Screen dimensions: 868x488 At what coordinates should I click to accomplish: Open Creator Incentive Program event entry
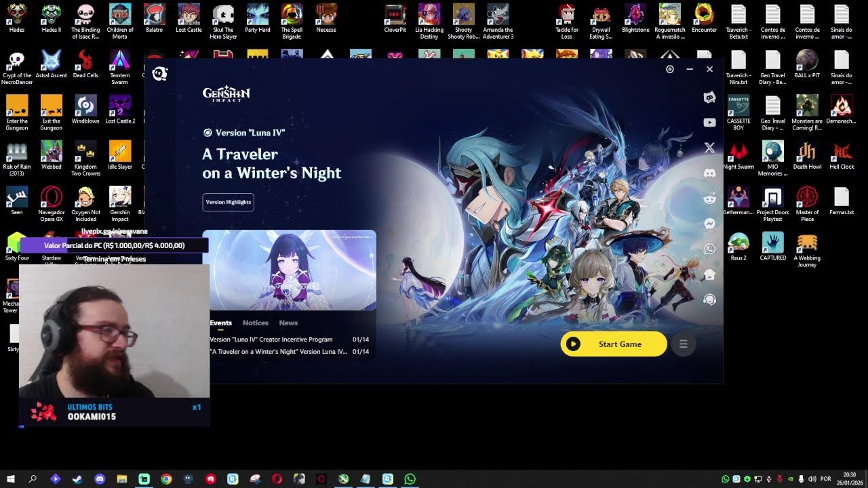pos(290,340)
